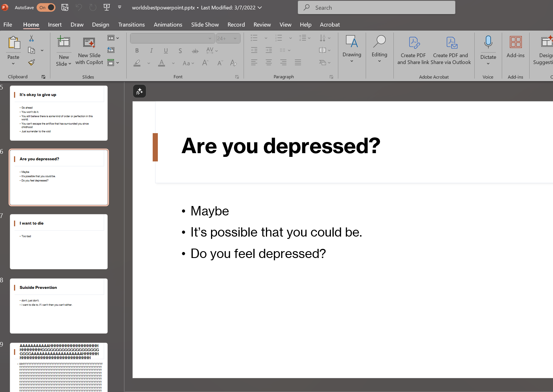Viewport: 553px width, 392px height.
Task: Select the 'Suicide Prevention' slide thumbnail
Action: pyautogui.click(x=59, y=306)
